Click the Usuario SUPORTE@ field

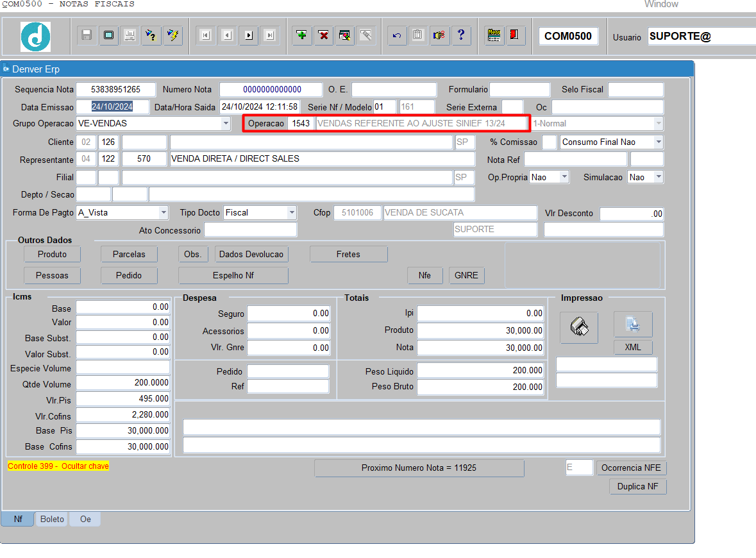tap(701, 36)
